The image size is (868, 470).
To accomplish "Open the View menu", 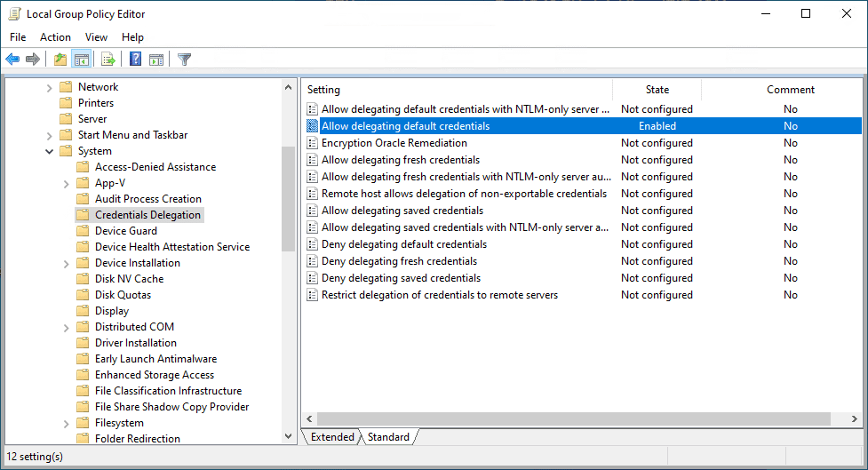I will tap(96, 37).
